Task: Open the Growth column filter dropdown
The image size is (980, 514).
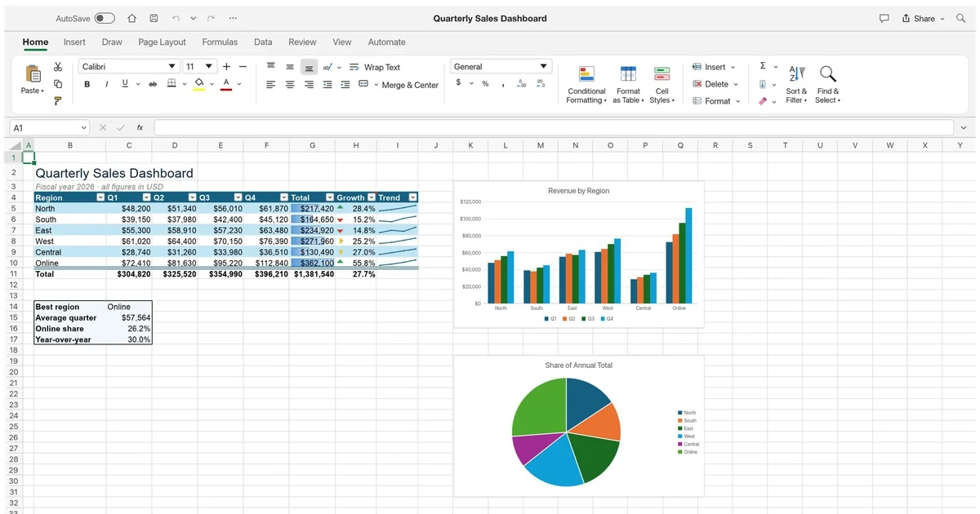Action: [x=371, y=197]
